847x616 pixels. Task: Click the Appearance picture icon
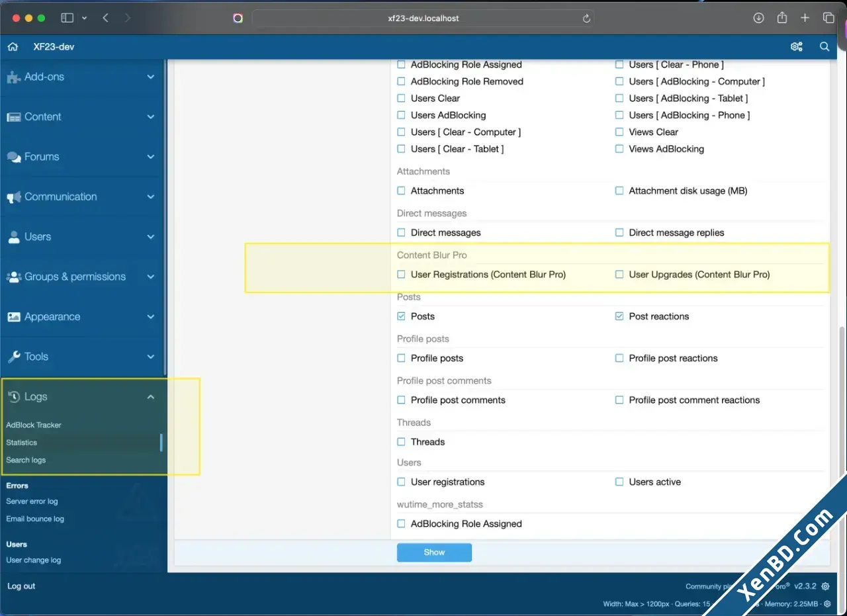pyautogui.click(x=13, y=317)
